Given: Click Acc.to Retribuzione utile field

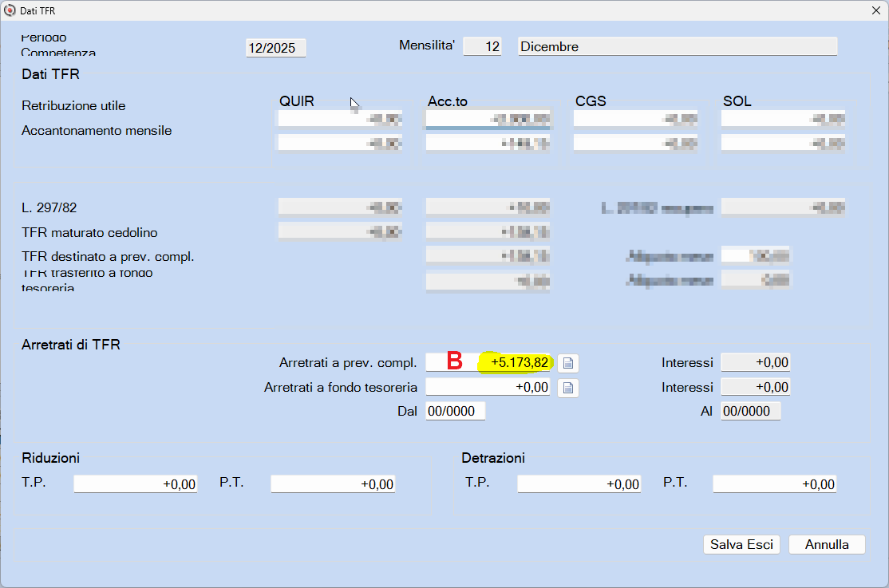Looking at the screenshot, I should (488, 119).
